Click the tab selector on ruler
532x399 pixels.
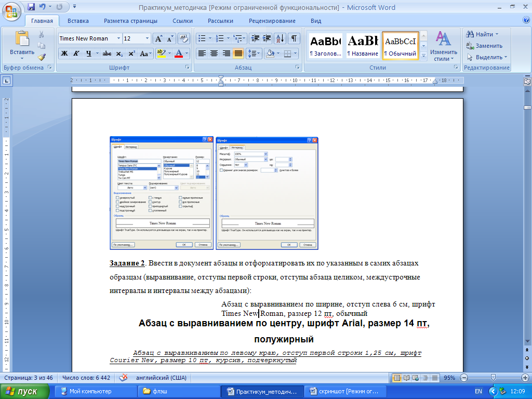7,81
